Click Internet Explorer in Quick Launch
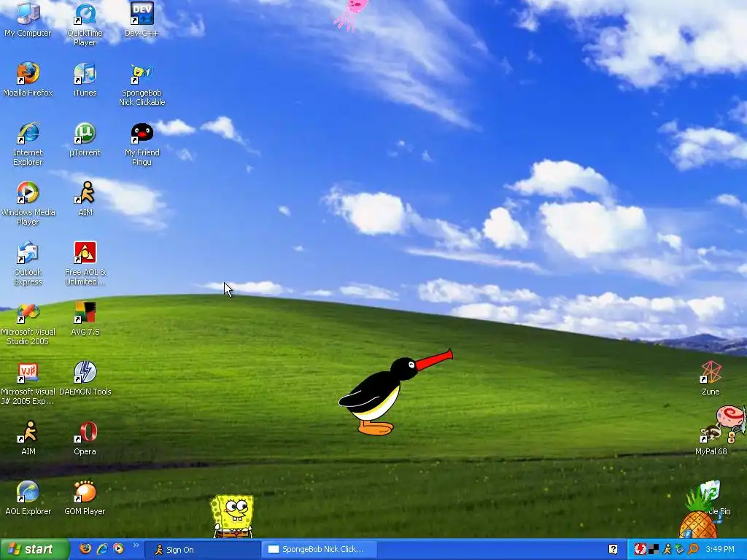This screenshot has height=560, width=747. pos(102,549)
